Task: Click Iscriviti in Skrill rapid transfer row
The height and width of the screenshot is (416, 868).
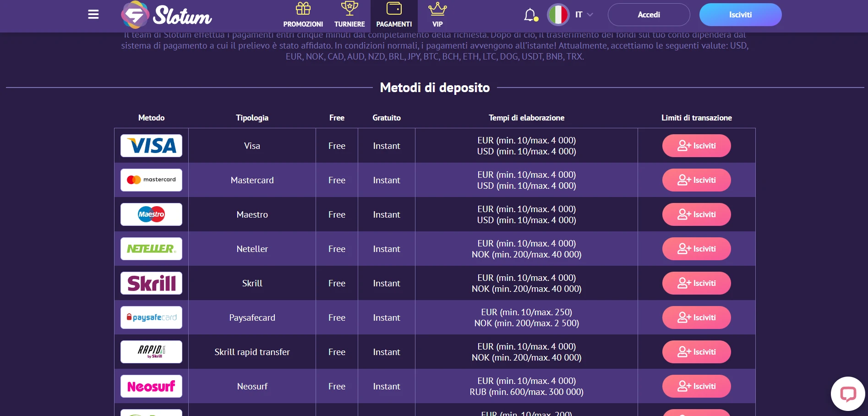Action: pyautogui.click(x=696, y=352)
